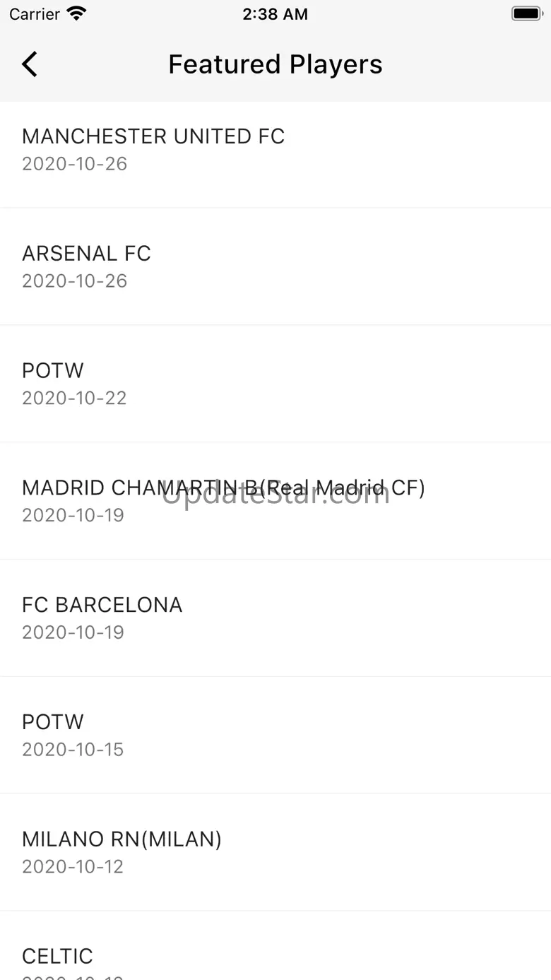Open MADRID CHAMARTIN B (Real Madrid CF)
This screenshot has height=980, width=551.
[223, 488]
